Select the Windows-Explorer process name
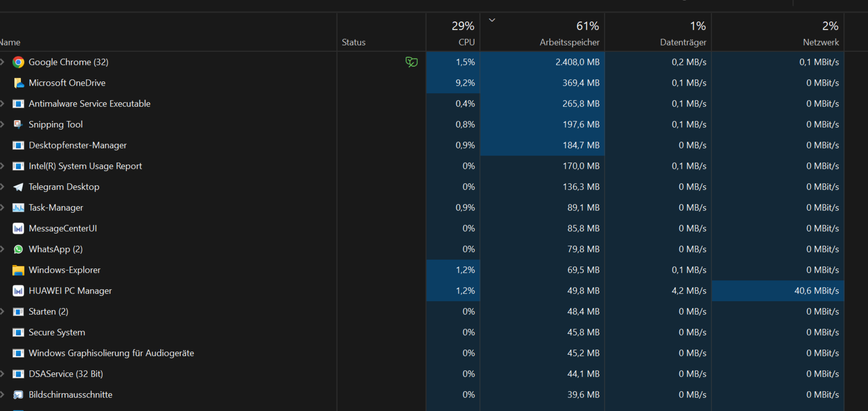The width and height of the screenshot is (868, 411). (x=64, y=270)
